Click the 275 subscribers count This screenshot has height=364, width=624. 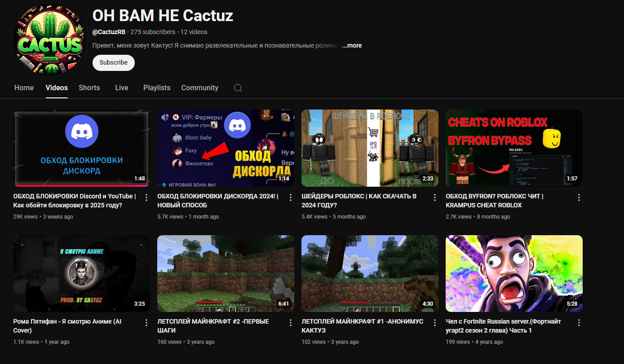(153, 32)
